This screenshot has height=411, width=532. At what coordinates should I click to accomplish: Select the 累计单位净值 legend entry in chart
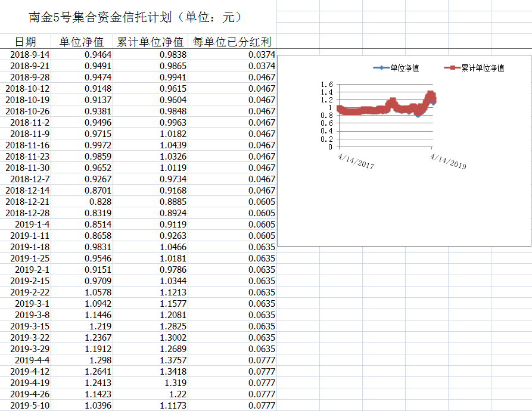click(x=474, y=68)
